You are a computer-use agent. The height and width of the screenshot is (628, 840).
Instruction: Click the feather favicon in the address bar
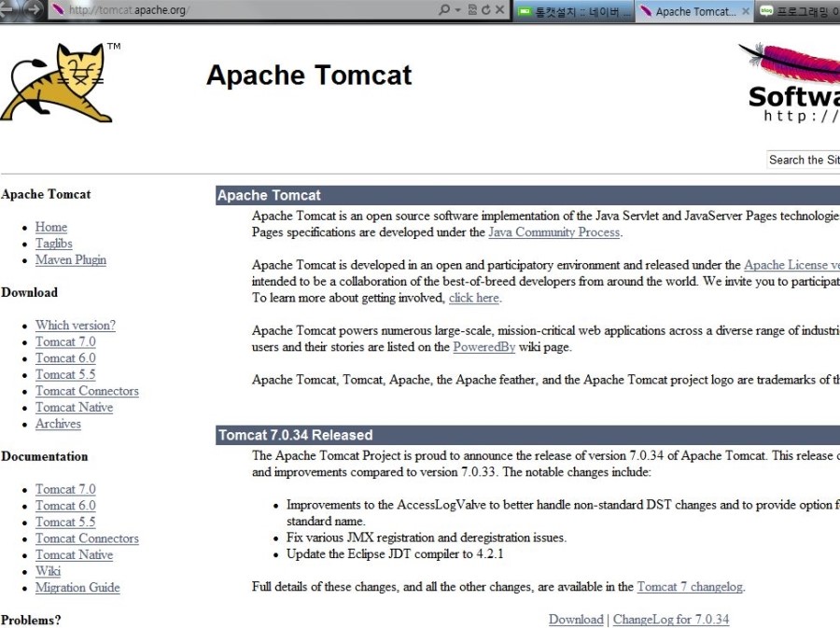(58, 9)
